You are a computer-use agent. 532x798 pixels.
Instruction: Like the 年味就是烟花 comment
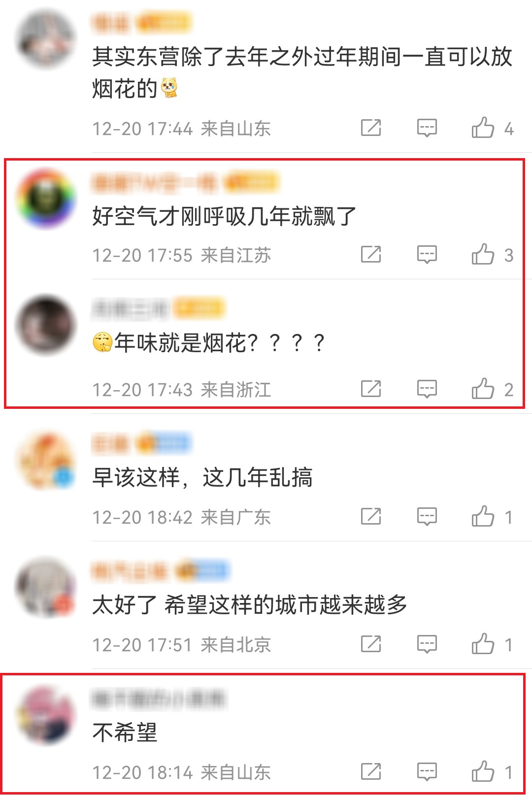point(492,389)
